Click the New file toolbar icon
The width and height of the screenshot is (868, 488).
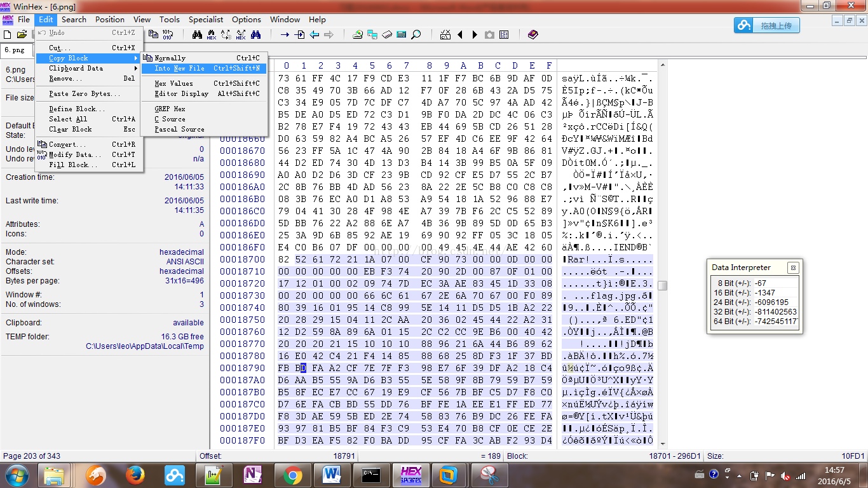(7, 34)
